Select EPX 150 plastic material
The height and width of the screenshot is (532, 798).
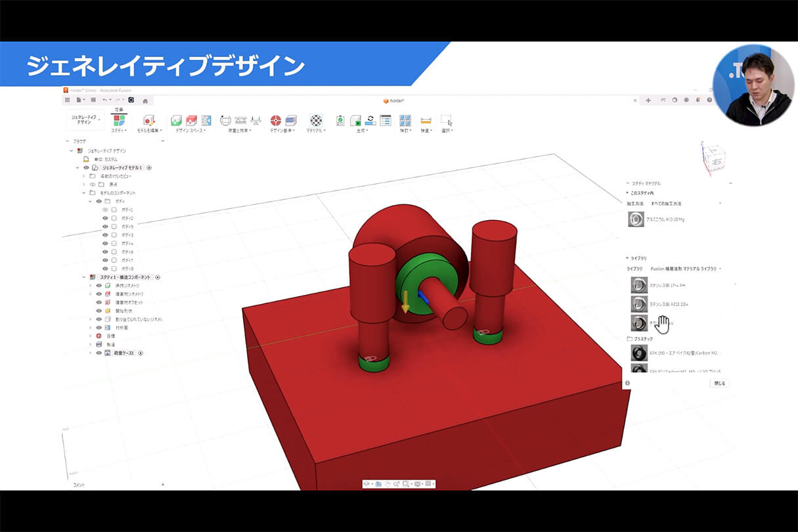[x=676, y=353]
